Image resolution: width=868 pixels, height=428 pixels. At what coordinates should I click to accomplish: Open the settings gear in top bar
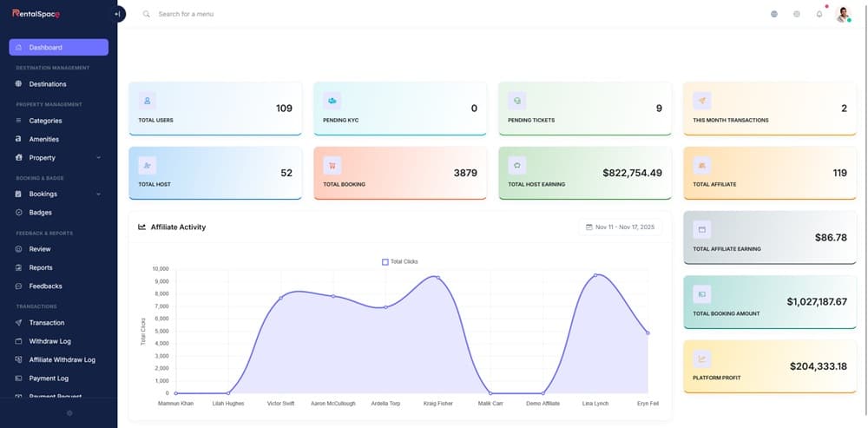click(x=796, y=14)
